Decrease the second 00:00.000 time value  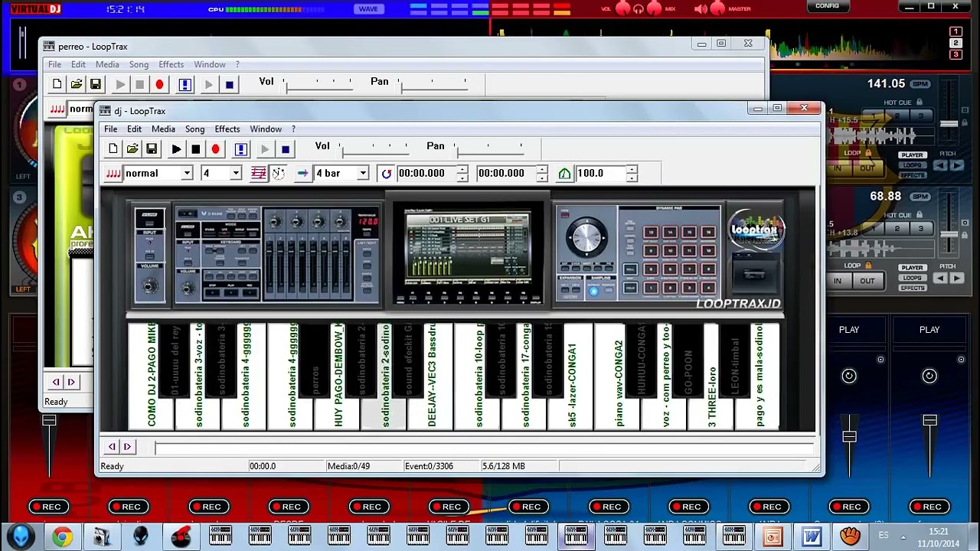[x=542, y=178]
